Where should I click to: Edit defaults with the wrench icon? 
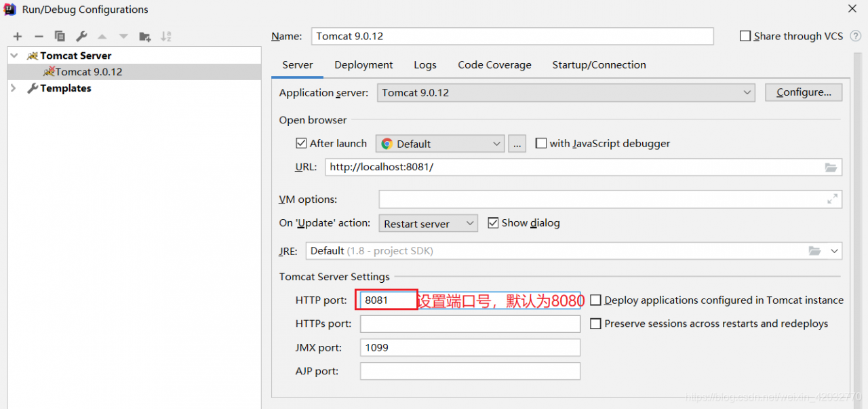point(81,37)
